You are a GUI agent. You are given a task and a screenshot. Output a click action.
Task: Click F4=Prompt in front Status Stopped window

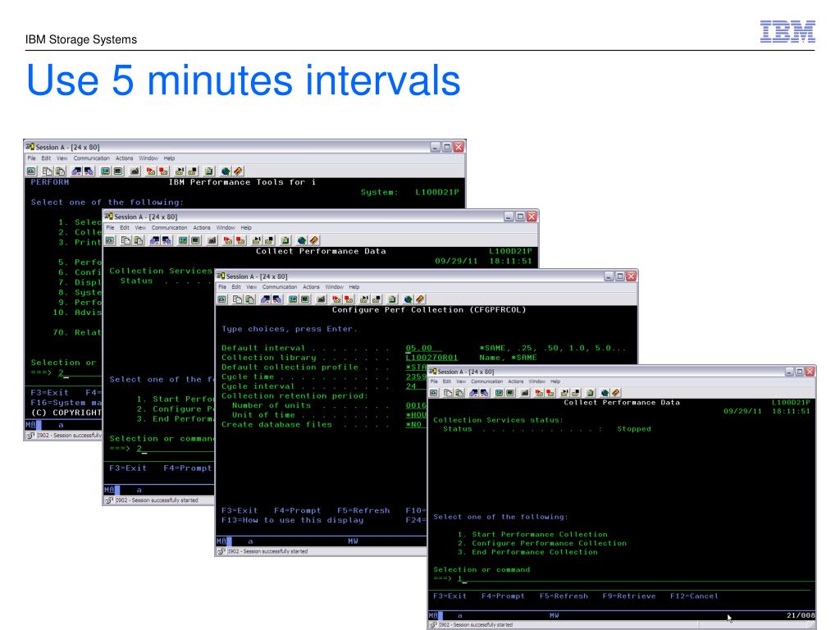point(503,596)
